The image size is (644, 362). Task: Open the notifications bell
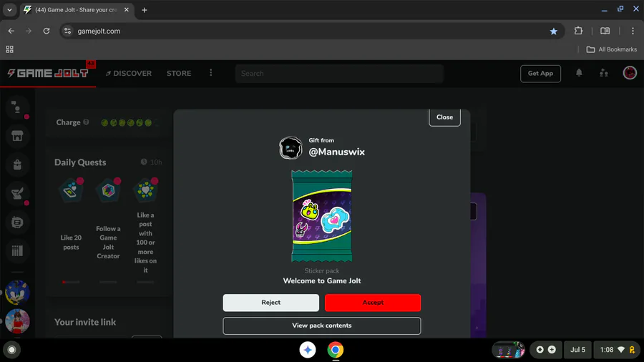579,73
